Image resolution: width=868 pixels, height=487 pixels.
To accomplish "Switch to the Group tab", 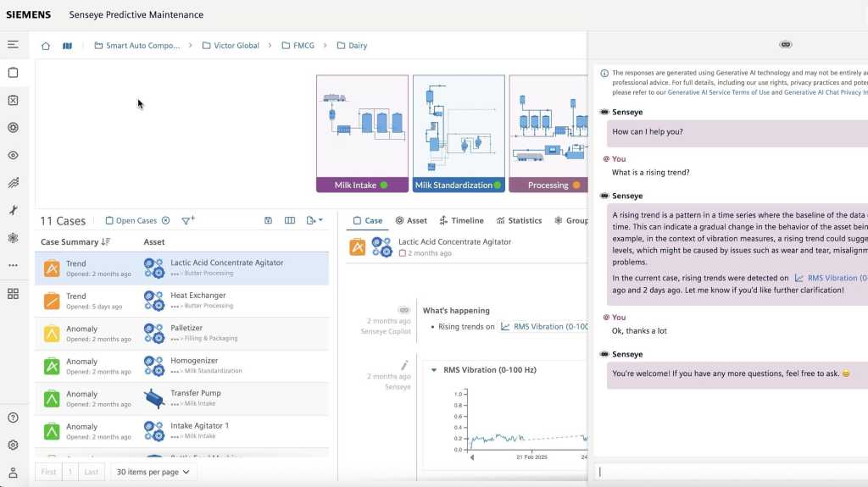I will 570,220.
